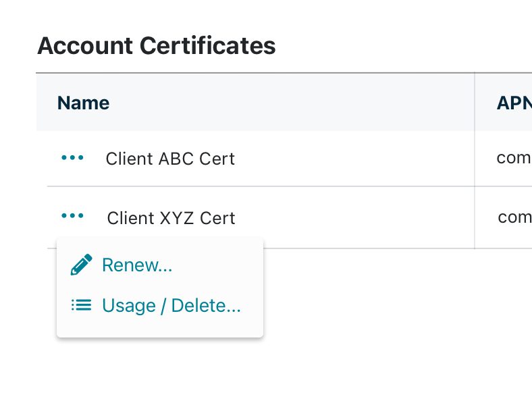Click the separator line under Client ABC row

261,186
